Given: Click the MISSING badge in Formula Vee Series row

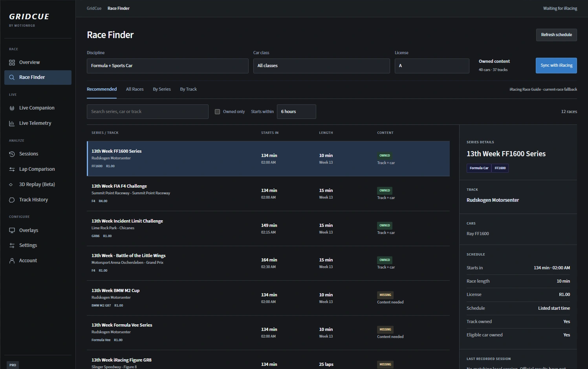Looking at the screenshot, I should click(385, 330).
